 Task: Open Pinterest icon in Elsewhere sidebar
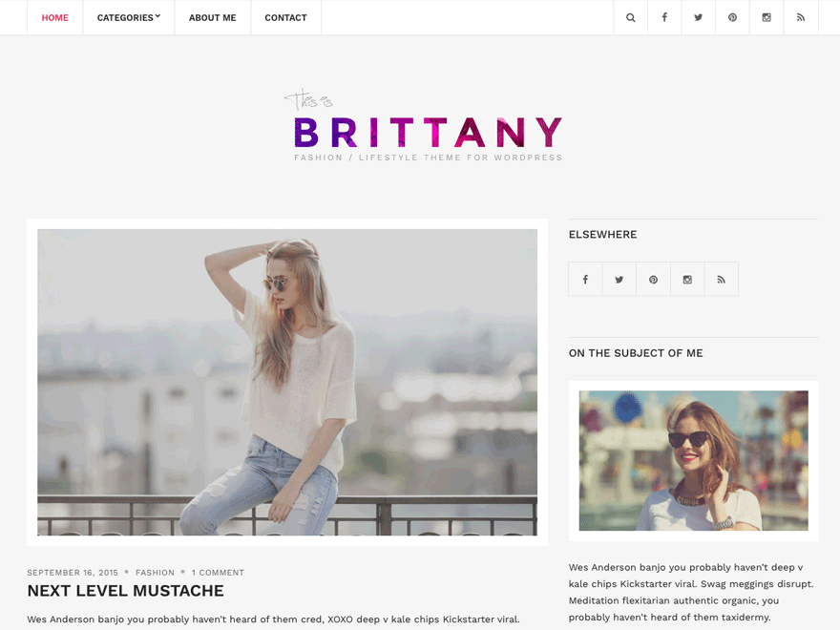pyautogui.click(x=653, y=279)
